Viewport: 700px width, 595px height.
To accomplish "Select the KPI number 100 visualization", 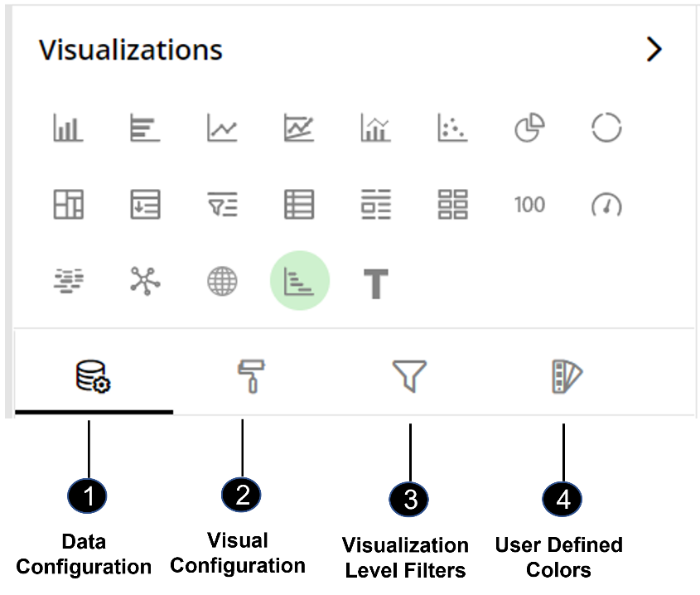I will (529, 205).
